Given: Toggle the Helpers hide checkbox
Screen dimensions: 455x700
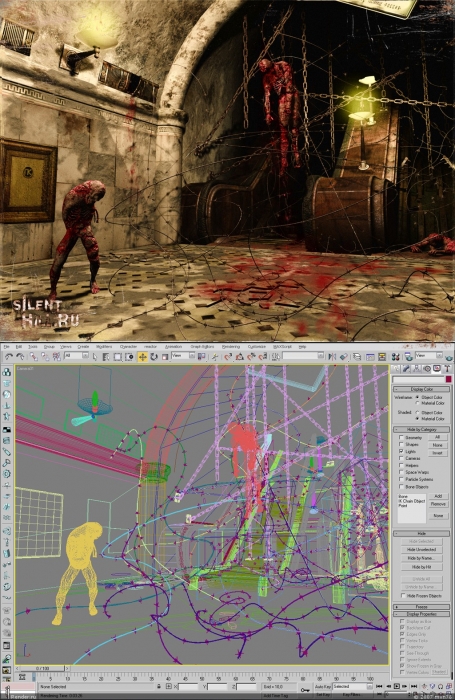Looking at the screenshot, I should click(401, 465).
